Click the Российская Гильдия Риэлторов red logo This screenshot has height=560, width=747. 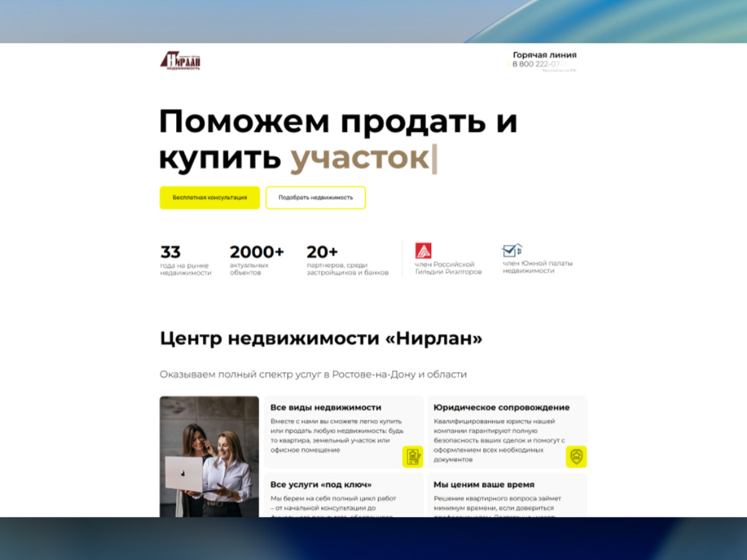423,251
